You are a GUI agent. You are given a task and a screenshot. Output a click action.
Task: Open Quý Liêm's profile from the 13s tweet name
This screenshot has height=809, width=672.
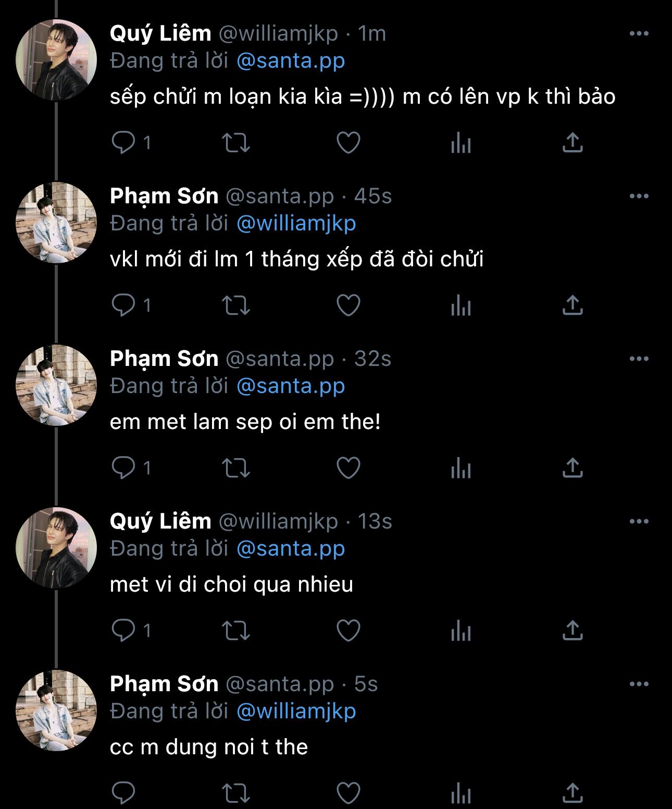[160, 521]
